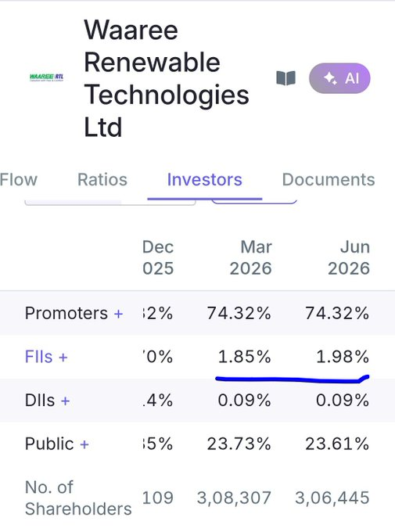Go to the Cash Flow tab
The height and width of the screenshot is (532, 395).
tap(19, 179)
